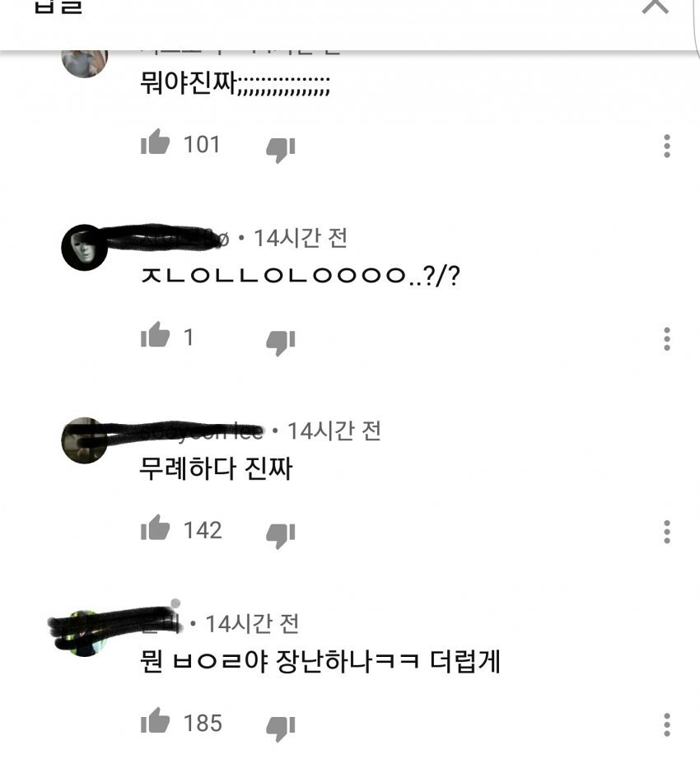Open more options for 무례하다 진짜 comment
The width and height of the screenshot is (700, 759).
click(667, 532)
